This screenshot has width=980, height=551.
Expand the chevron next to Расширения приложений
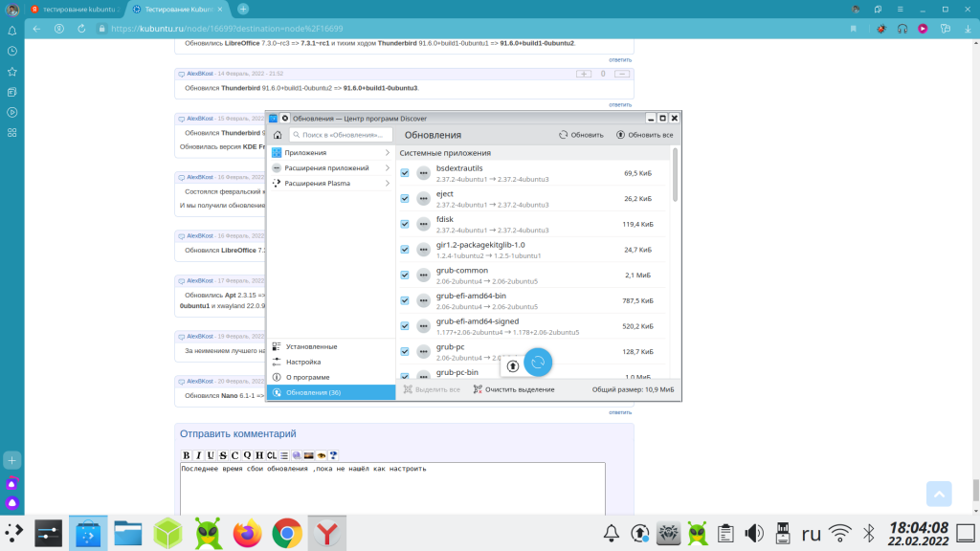tap(388, 168)
